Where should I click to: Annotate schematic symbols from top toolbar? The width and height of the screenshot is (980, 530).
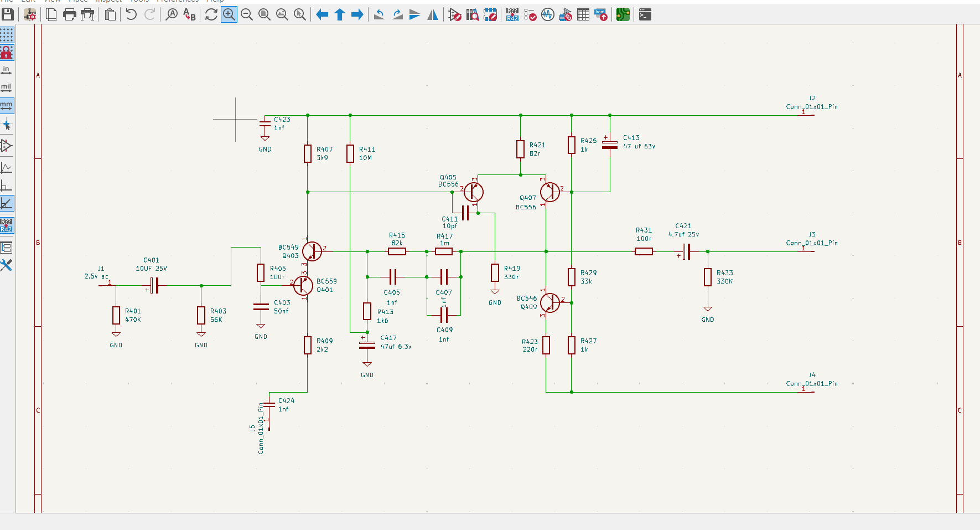tap(512, 14)
